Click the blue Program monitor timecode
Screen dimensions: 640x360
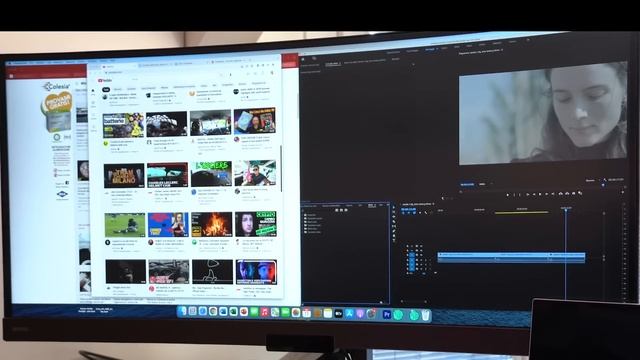(467, 184)
